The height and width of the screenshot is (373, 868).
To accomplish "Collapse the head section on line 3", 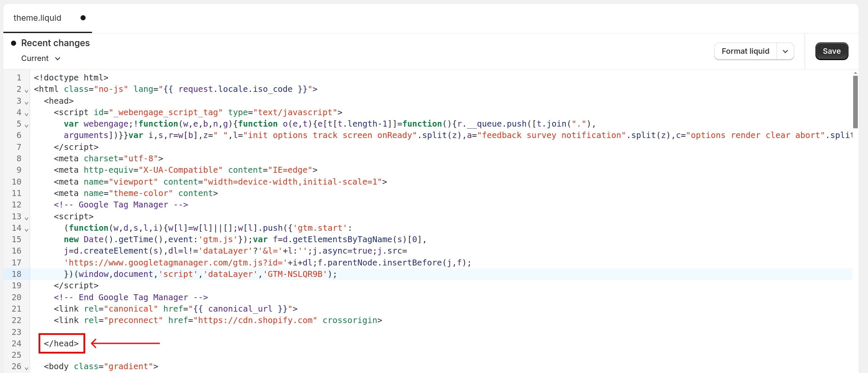I will point(27,102).
